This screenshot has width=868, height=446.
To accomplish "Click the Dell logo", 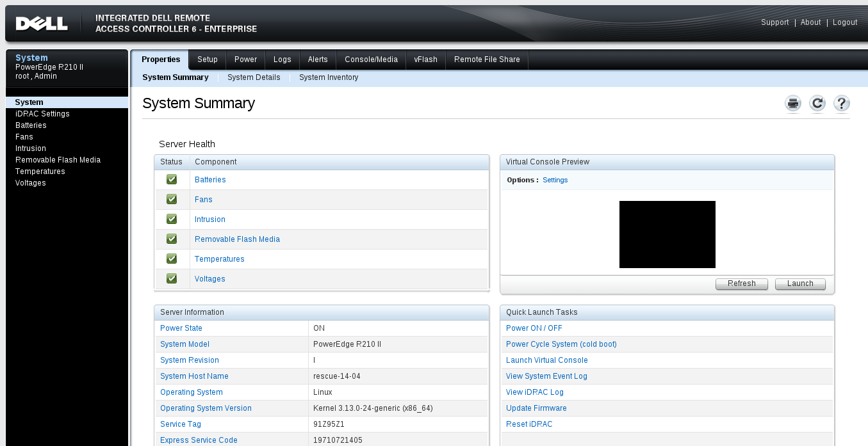I will (x=42, y=24).
